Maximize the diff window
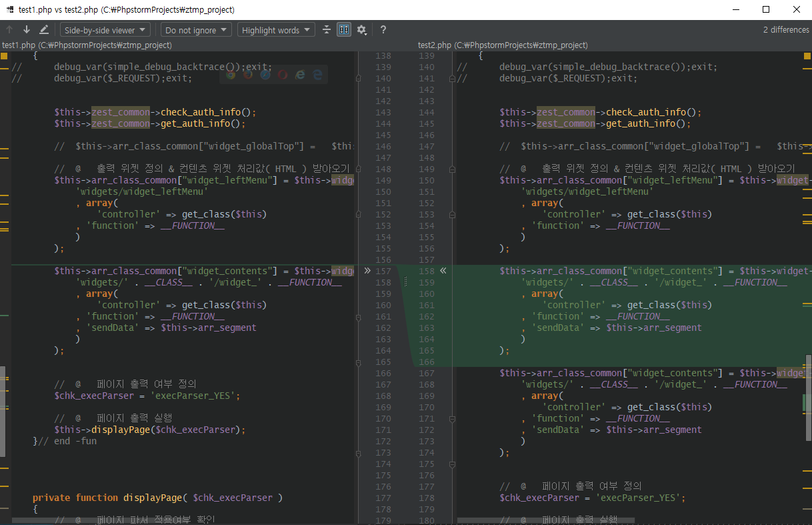Screen dimensions: 812x525 coord(766,9)
